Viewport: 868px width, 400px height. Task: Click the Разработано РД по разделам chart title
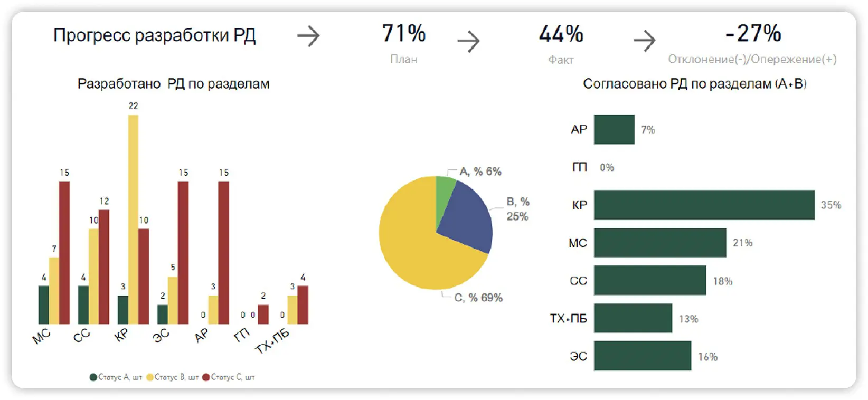point(173,84)
